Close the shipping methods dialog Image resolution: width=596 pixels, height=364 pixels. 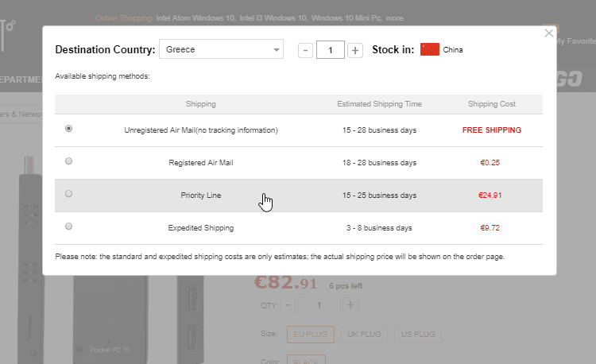(548, 33)
